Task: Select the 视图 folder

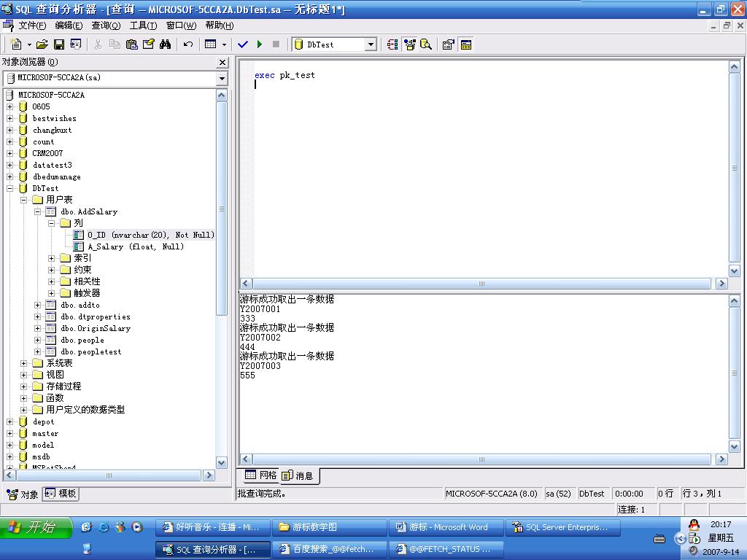Action: click(55, 375)
